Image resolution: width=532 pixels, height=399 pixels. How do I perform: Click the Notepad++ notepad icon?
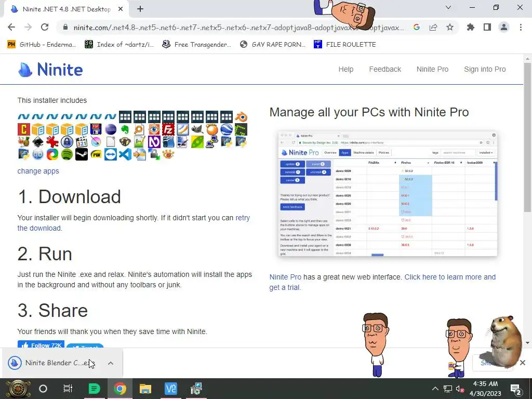point(139,142)
